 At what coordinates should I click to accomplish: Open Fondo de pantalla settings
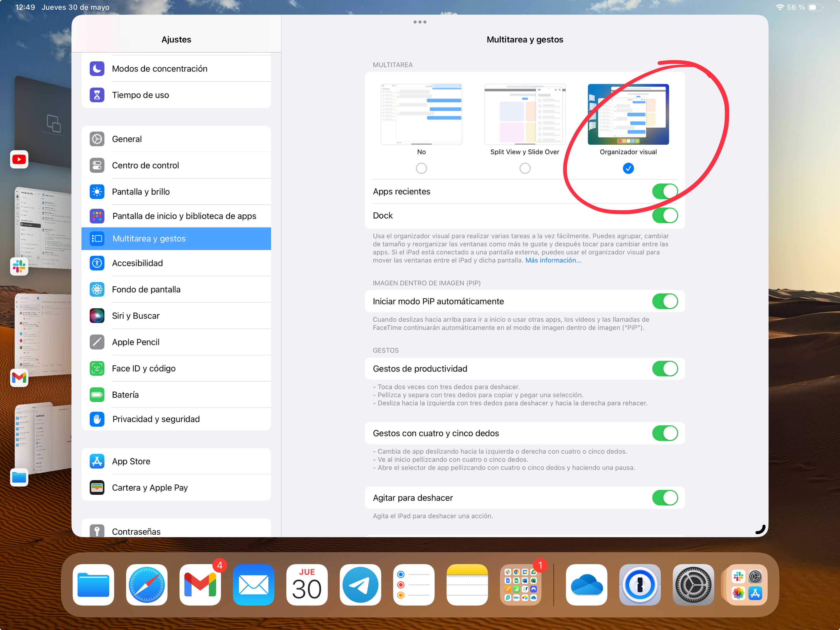tap(176, 289)
